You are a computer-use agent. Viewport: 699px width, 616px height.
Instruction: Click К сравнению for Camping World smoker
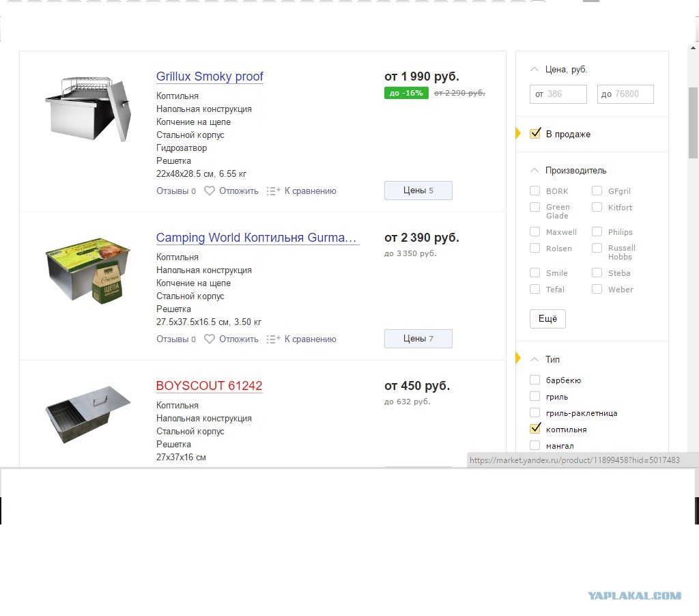311,339
